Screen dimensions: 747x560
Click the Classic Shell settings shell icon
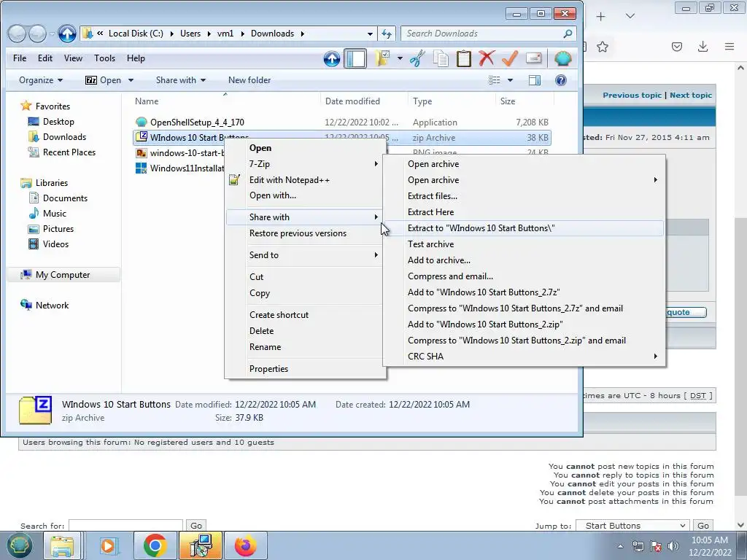(562, 58)
